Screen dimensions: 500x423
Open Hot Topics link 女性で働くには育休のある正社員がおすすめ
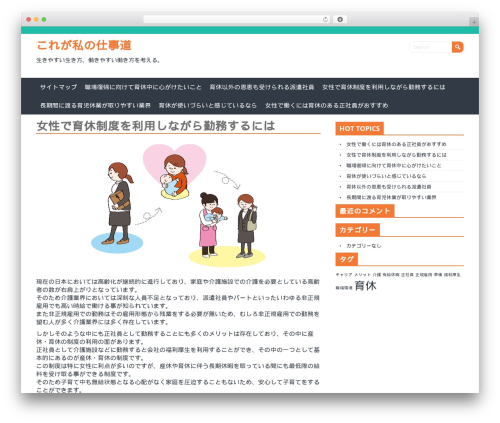click(396, 144)
